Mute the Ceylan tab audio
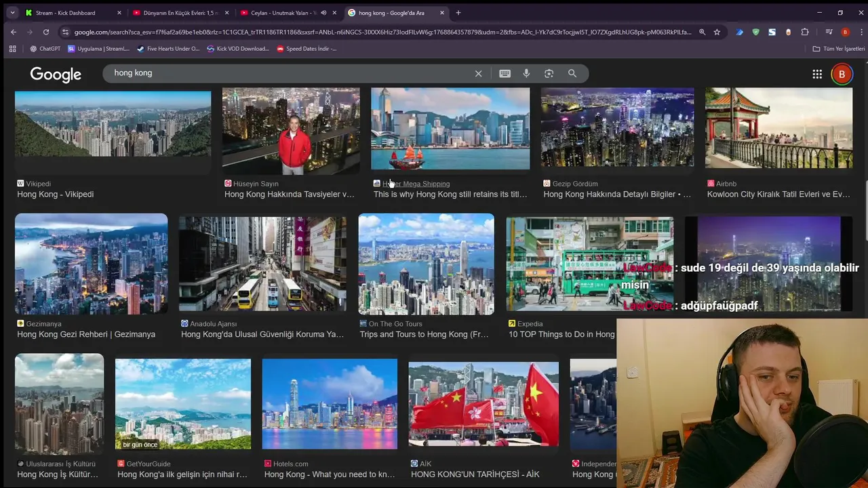Image resolution: width=868 pixels, height=488 pixels. [323, 13]
